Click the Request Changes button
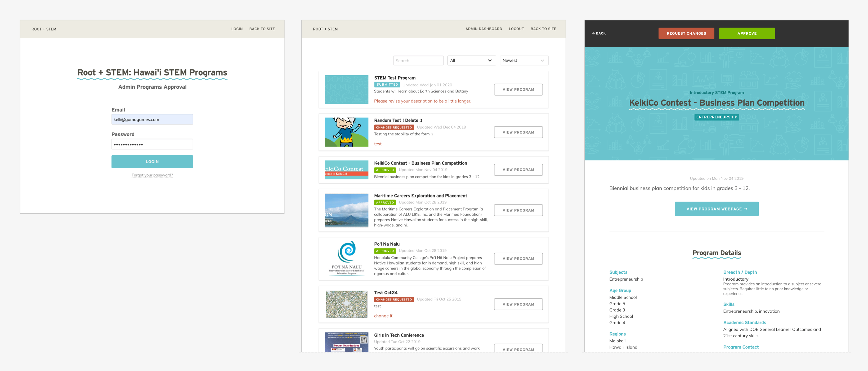The width and height of the screenshot is (868, 371). [x=686, y=33]
